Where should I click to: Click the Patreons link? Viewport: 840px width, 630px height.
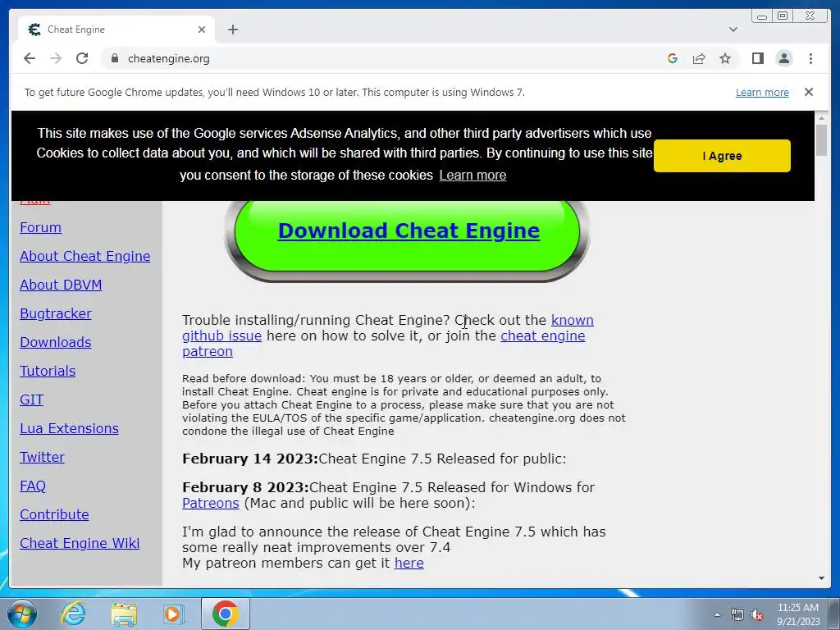[x=211, y=503]
